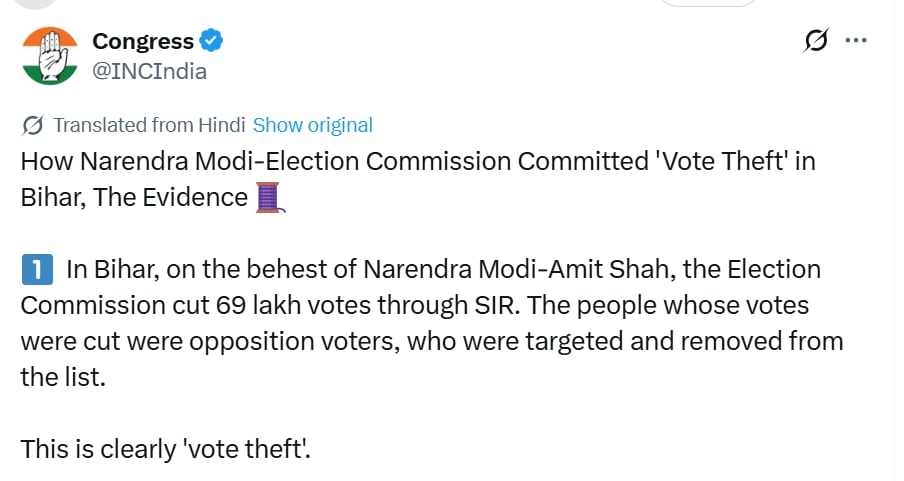Click the quoted phrase 'Vote Theft' in headline
This screenshot has height=481, width=904.
click(712, 161)
